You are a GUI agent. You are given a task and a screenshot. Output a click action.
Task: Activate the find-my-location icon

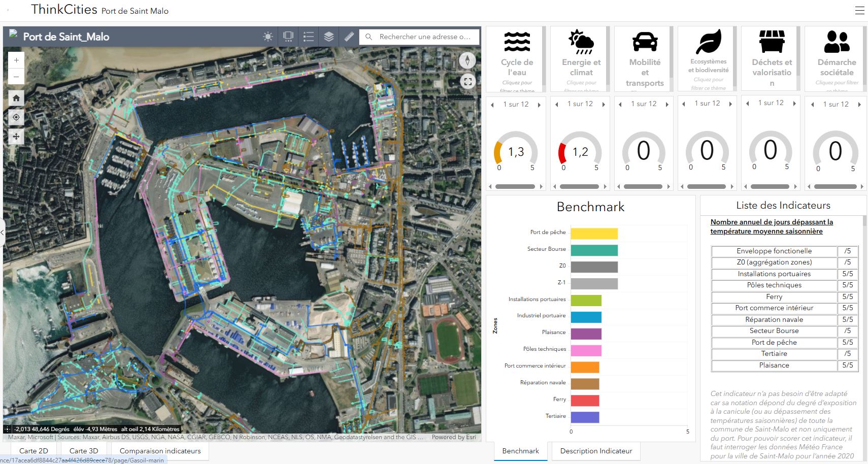tap(16, 117)
